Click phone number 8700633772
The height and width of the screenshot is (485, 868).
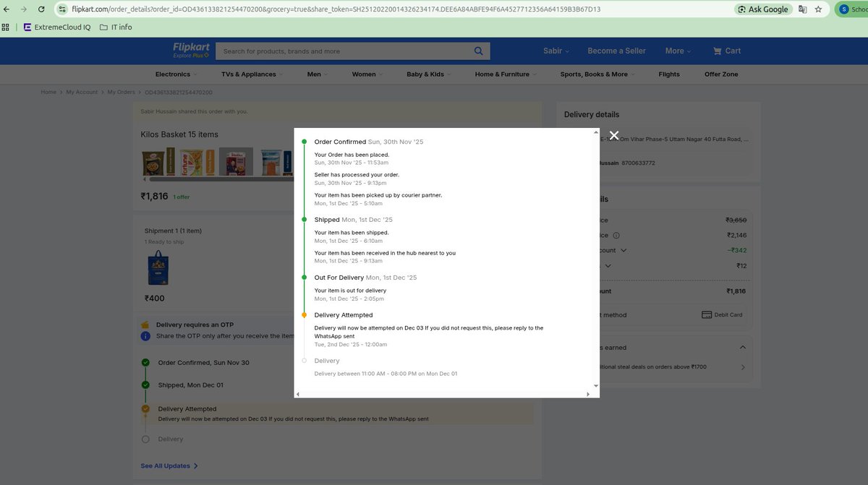(x=639, y=163)
